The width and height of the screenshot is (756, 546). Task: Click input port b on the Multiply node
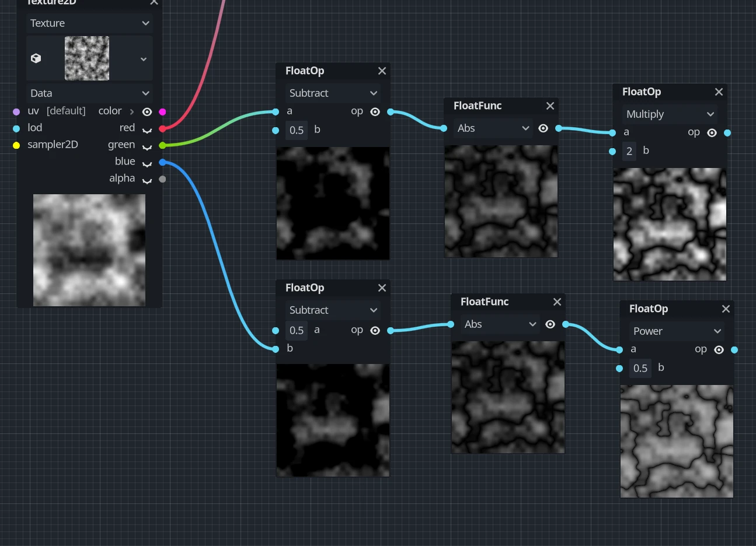612,151
